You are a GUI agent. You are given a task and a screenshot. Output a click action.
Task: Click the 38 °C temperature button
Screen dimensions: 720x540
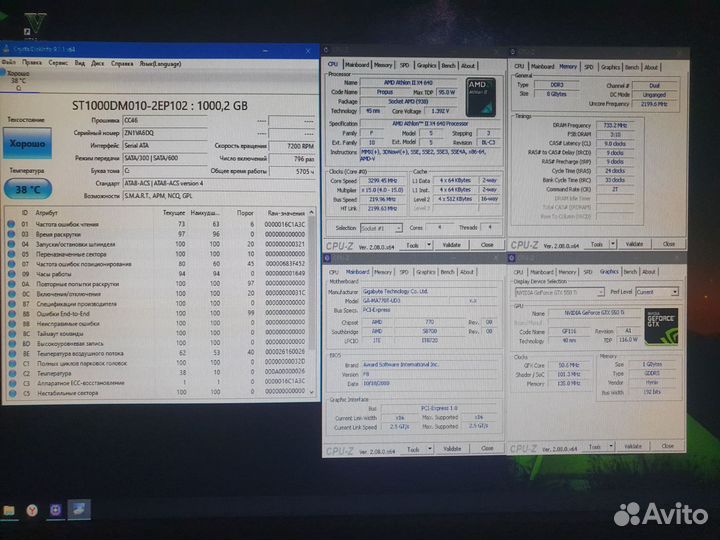click(28, 189)
